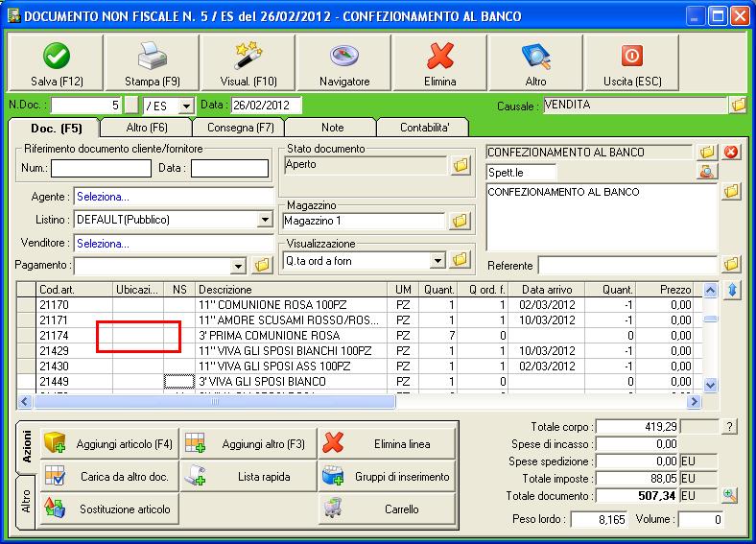The image size is (756, 544).
Task: Click Sostituzione articolo
Action: (110, 509)
